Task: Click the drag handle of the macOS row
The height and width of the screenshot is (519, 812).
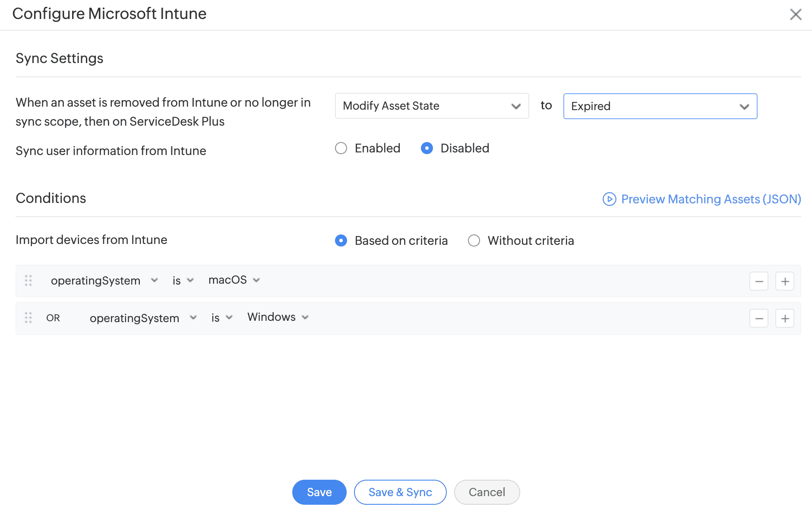Action: click(28, 281)
